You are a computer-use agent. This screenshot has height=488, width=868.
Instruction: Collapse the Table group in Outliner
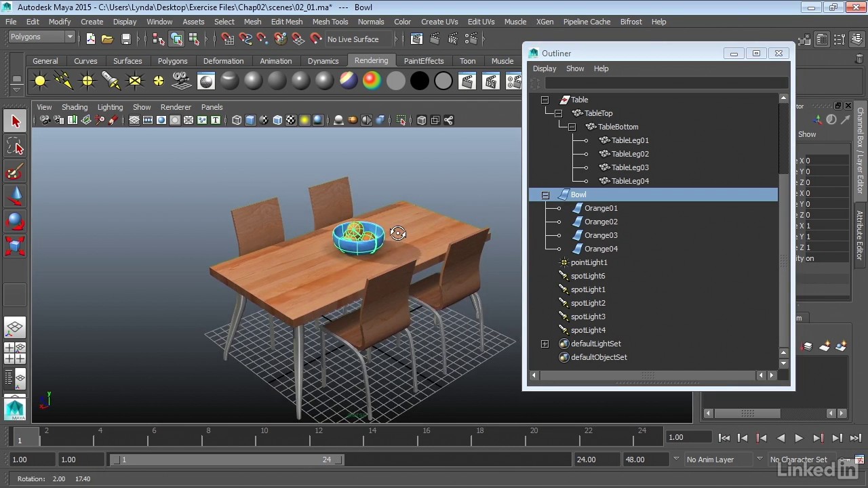(545, 100)
